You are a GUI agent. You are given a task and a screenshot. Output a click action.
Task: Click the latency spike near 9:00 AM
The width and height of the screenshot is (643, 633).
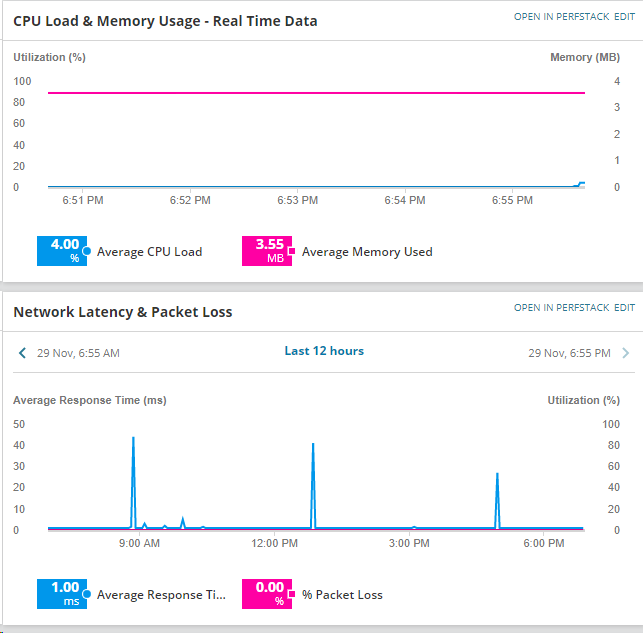tap(133, 482)
